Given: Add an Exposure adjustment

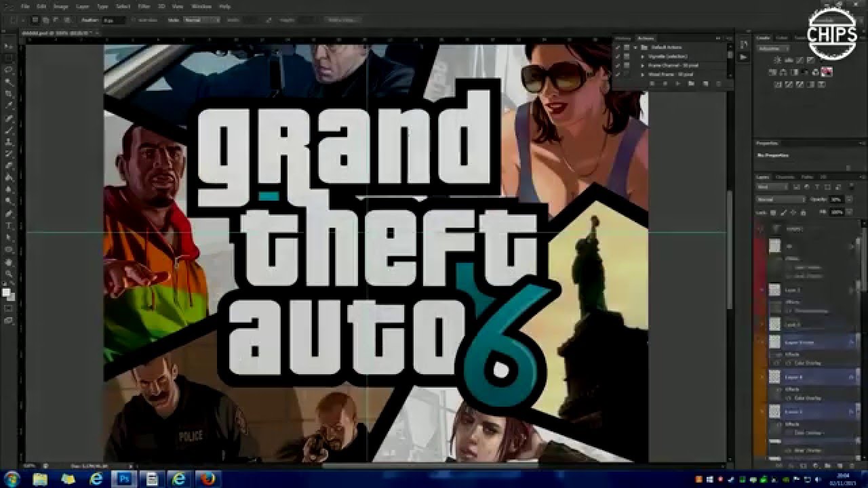Looking at the screenshot, I should (810, 60).
